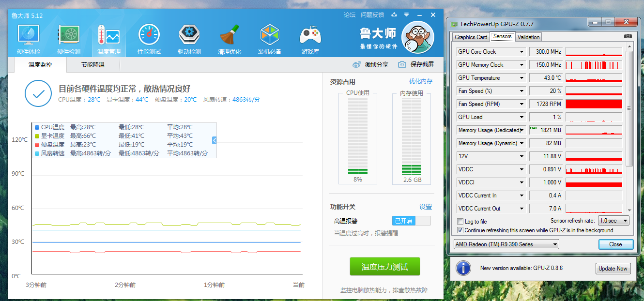Open the AMD Radeon R9 390 Series dropdown
Image resolution: width=644 pixels, height=301 pixels.
pos(506,244)
